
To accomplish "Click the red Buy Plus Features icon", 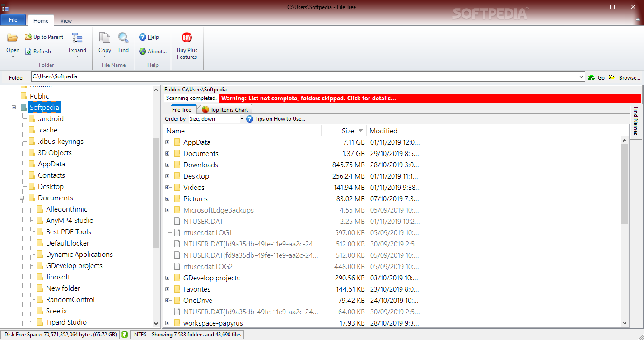I will [187, 38].
